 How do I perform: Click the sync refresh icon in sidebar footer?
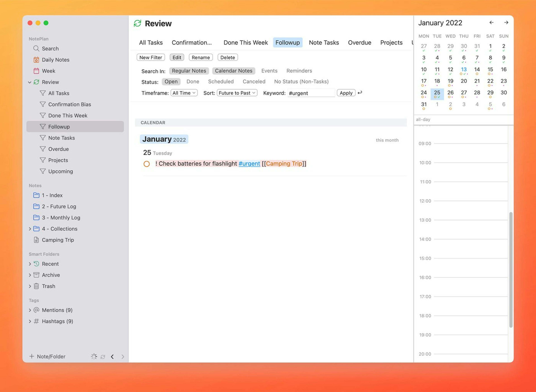[103, 357]
